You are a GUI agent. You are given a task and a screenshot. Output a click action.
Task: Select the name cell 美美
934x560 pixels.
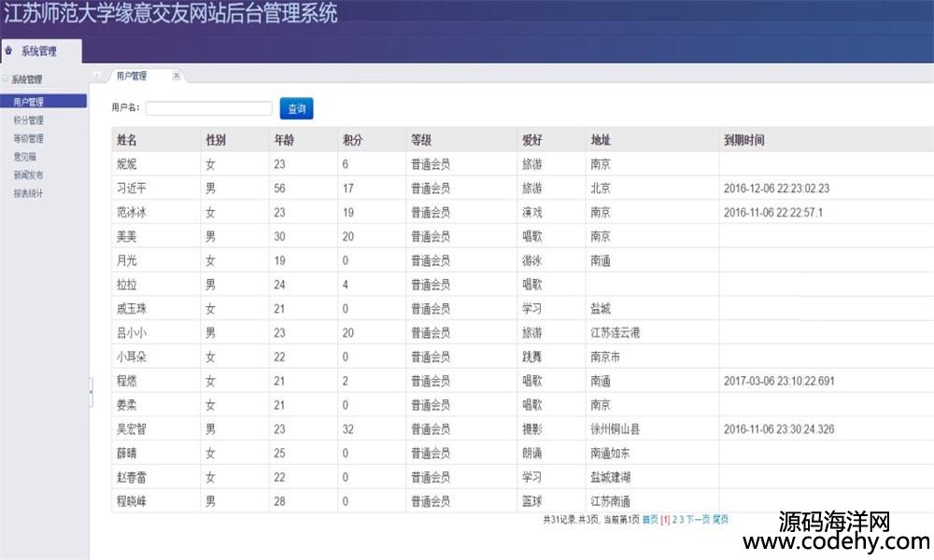tap(127, 236)
